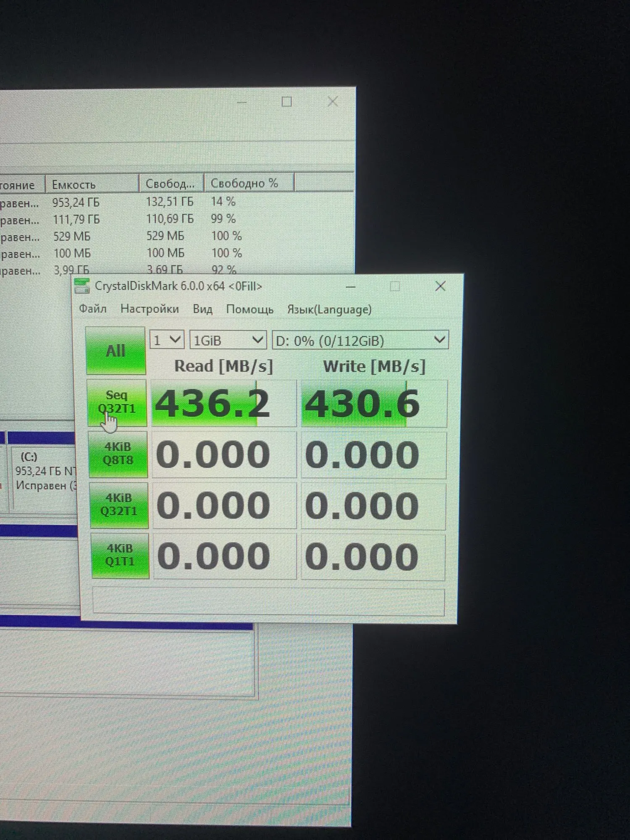Click the 4KiB Q32T1 write result

point(373,506)
